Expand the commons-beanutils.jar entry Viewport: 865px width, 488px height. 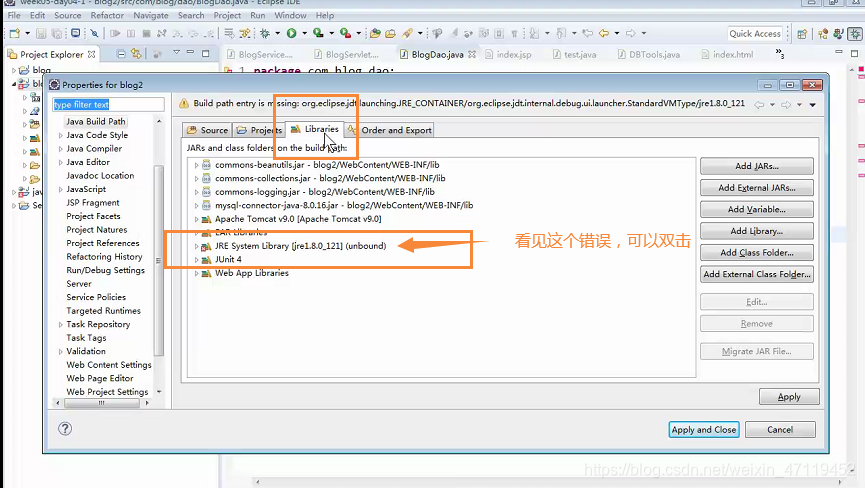click(196, 165)
